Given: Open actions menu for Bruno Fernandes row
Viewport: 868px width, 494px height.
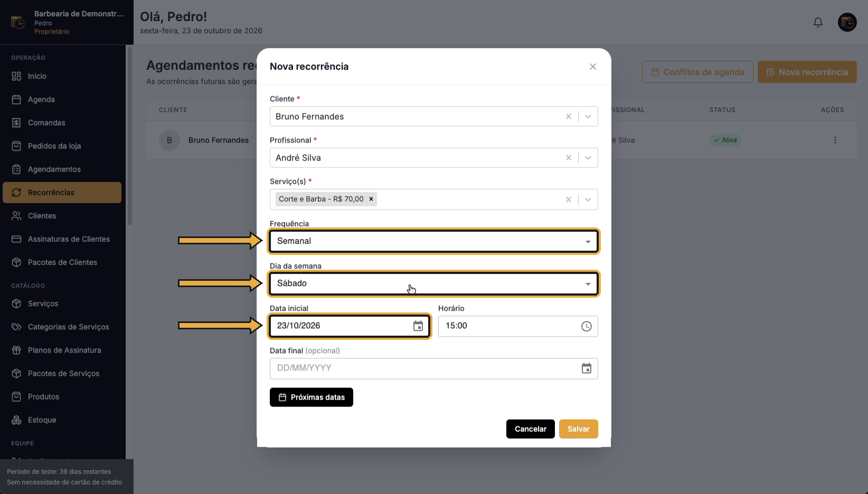Looking at the screenshot, I should [835, 140].
